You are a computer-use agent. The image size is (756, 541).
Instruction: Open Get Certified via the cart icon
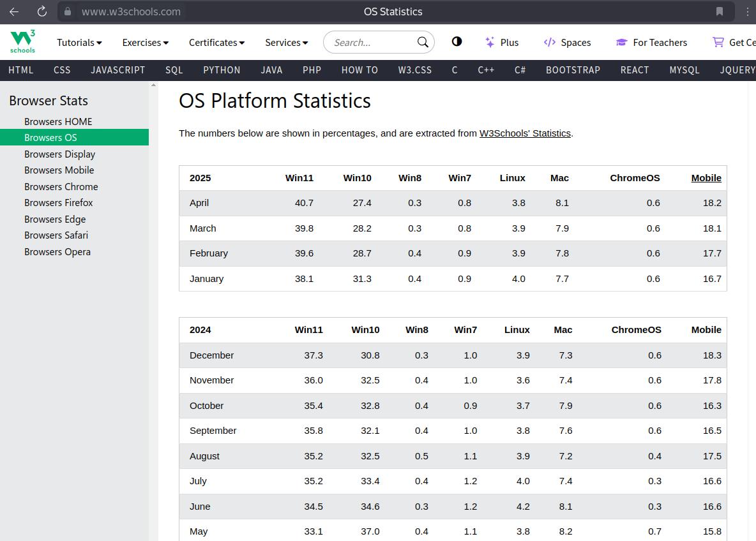(718, 42)
